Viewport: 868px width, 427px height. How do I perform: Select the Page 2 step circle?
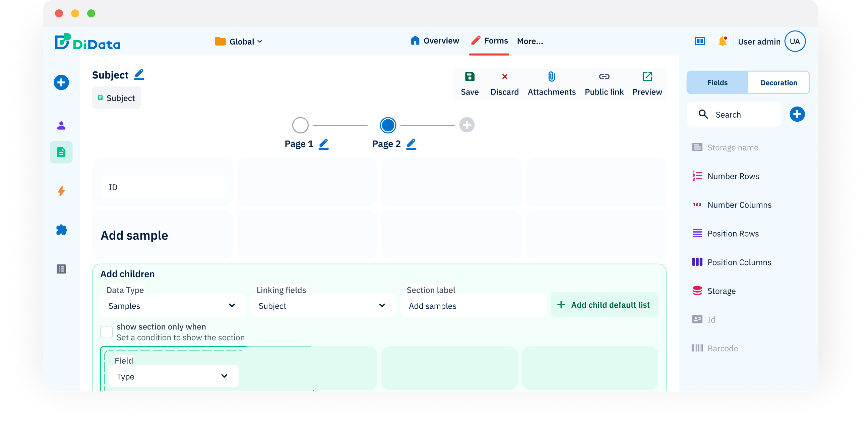pyautogui.click(x=388, y=125)
